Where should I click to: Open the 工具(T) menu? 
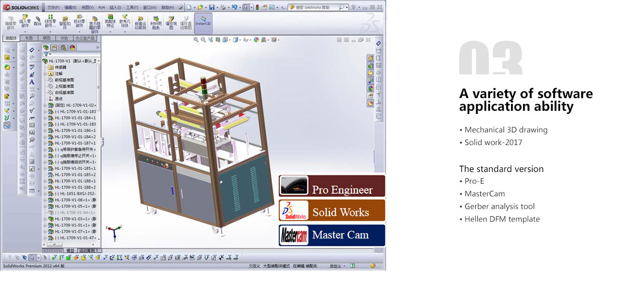tap(132, 8)
